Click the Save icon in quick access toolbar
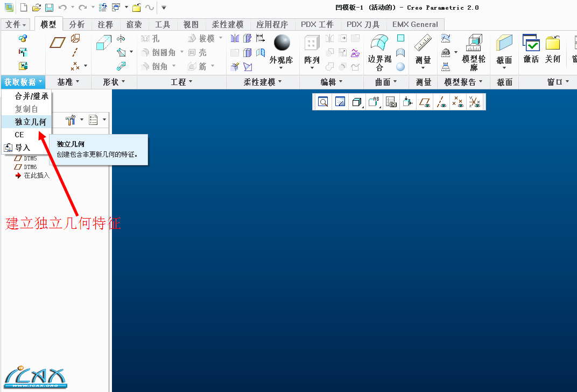Screen dimensions: 577x392 [x=49, y=8]
